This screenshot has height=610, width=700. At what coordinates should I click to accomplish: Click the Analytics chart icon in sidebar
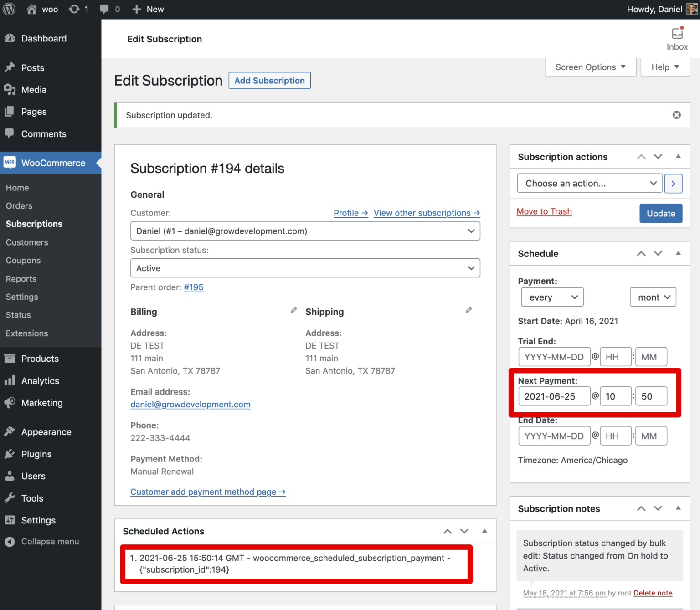pyautogui.click(x=10, y=381)
